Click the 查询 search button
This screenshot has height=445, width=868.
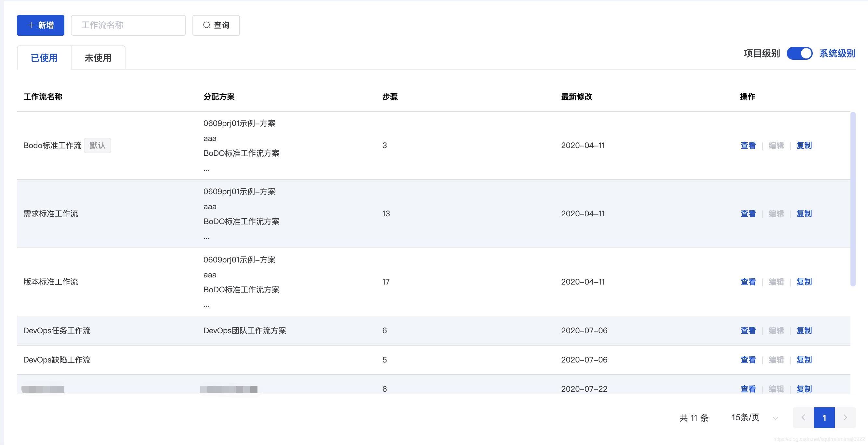coord(216,25)
